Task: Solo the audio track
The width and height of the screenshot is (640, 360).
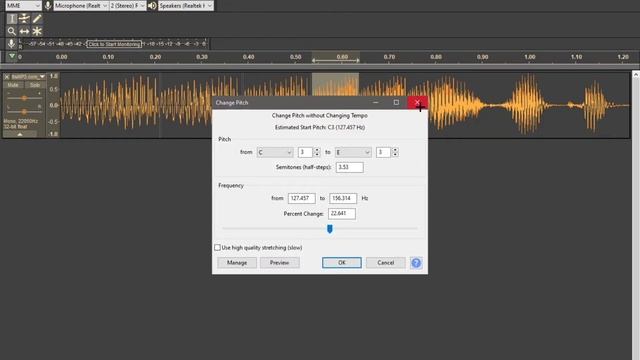Action: (35, 85)
